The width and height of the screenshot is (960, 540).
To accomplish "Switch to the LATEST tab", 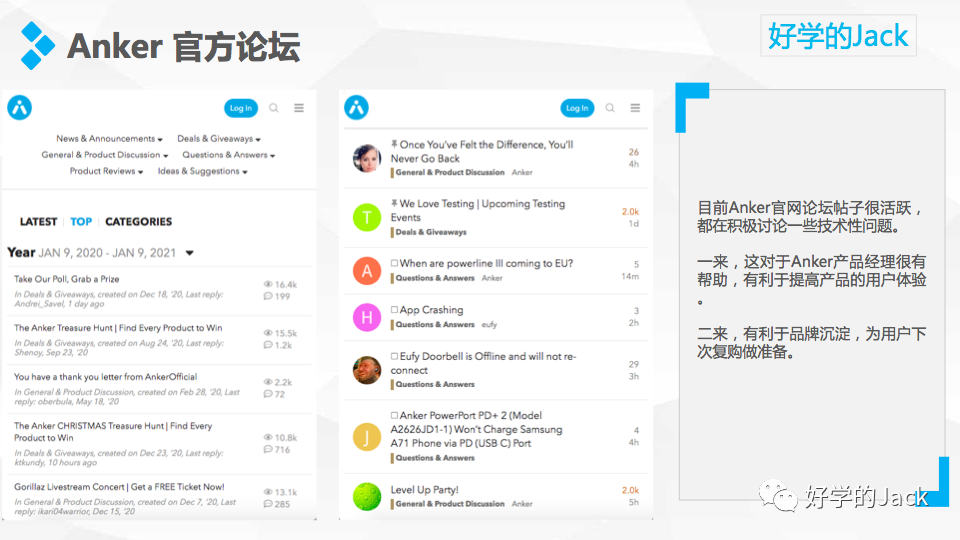I will [x=39, y=222].
